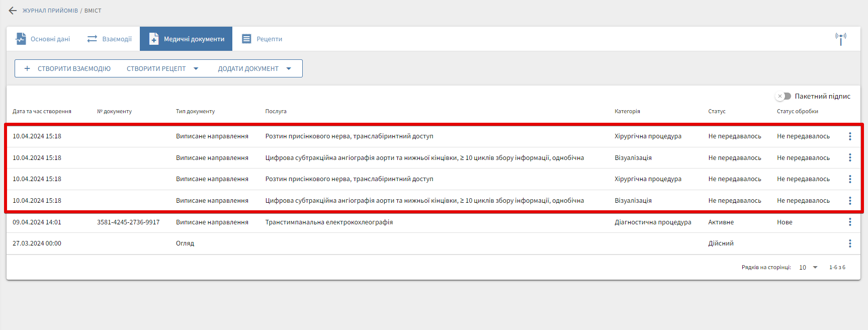This screenshot has width=868, height=330.
Task: Expand the Створити рецепт dropdown arrow
Action: (196, 68)
